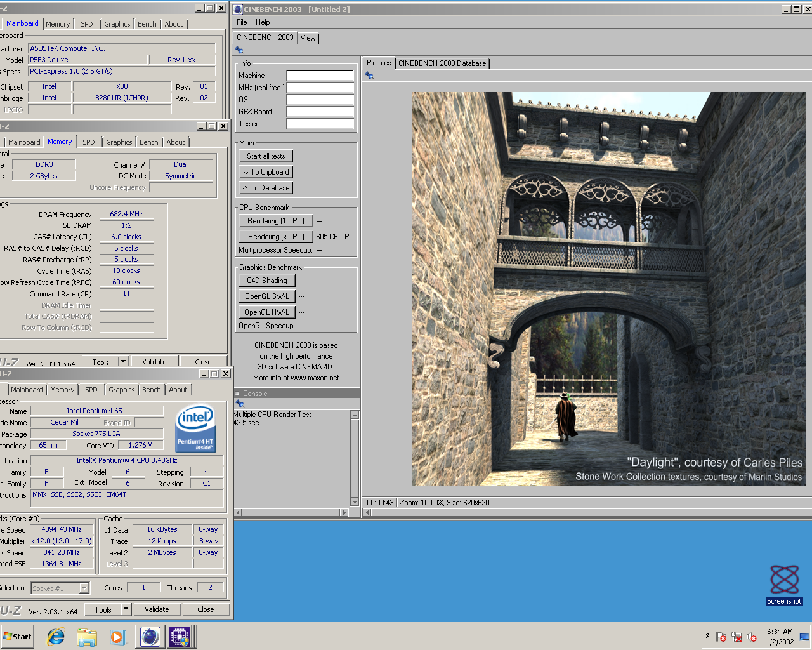Click Validate in the CPU-Z processor window
Screen dimensions: 812x650
[x=157, y=609]
